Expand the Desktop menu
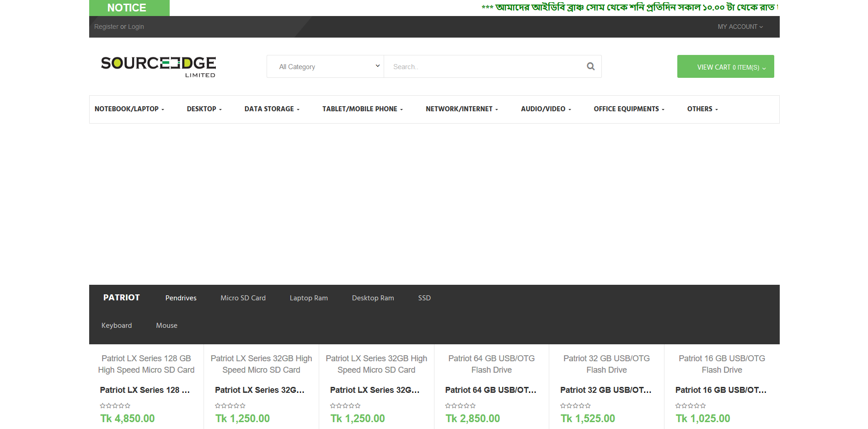 [204, 109]
